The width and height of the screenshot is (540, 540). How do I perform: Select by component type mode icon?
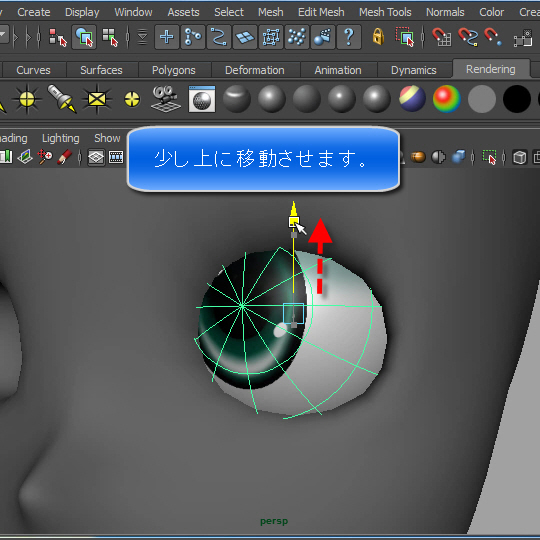110,37
